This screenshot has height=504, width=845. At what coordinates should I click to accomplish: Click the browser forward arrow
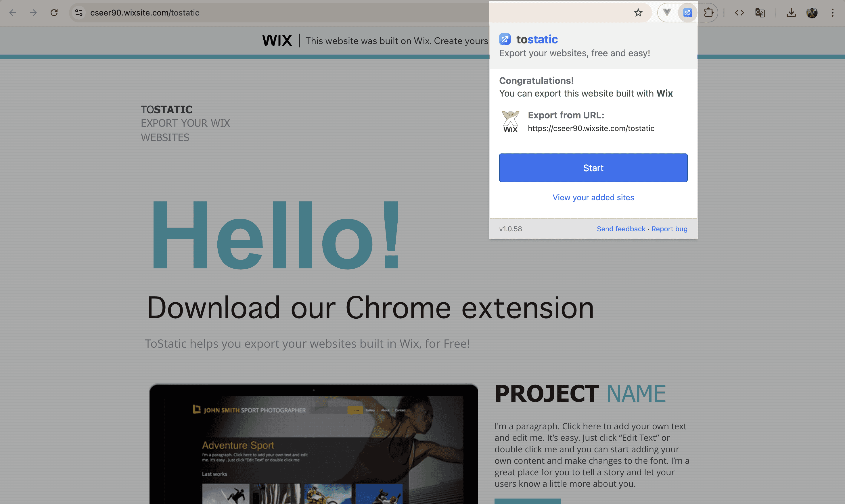pos(33,13)
